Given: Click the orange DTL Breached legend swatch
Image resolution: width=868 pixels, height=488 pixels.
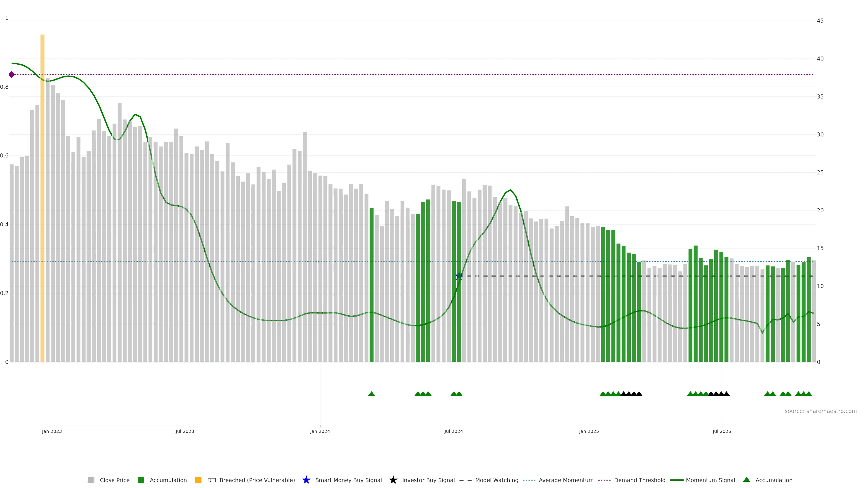Looking at the screenshot, I should (198, 480).
